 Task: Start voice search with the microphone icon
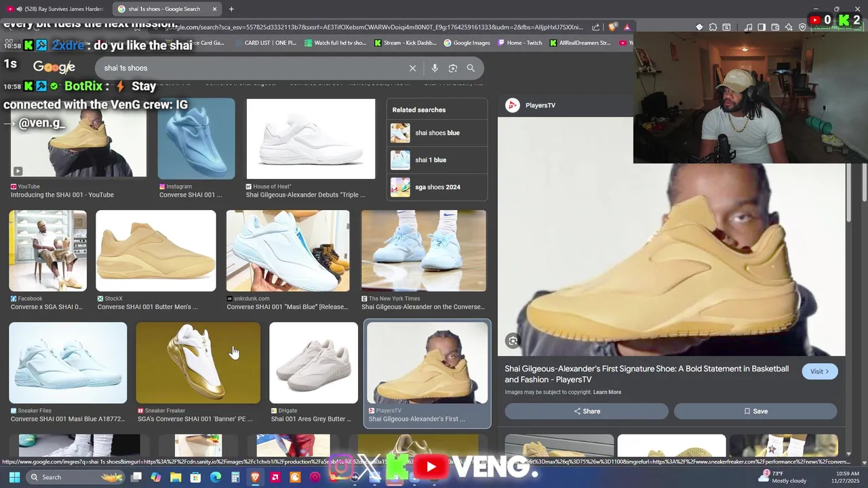435,68
